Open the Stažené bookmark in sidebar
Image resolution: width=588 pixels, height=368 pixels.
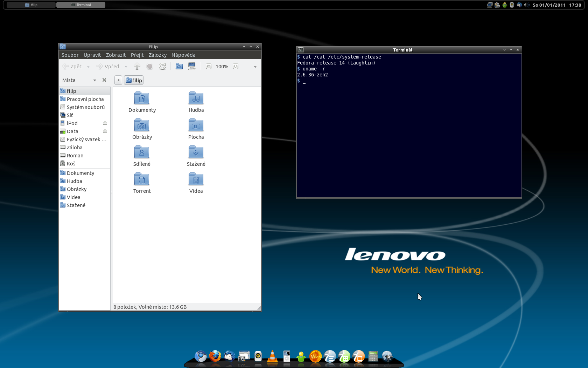click(x=85, y=205)
